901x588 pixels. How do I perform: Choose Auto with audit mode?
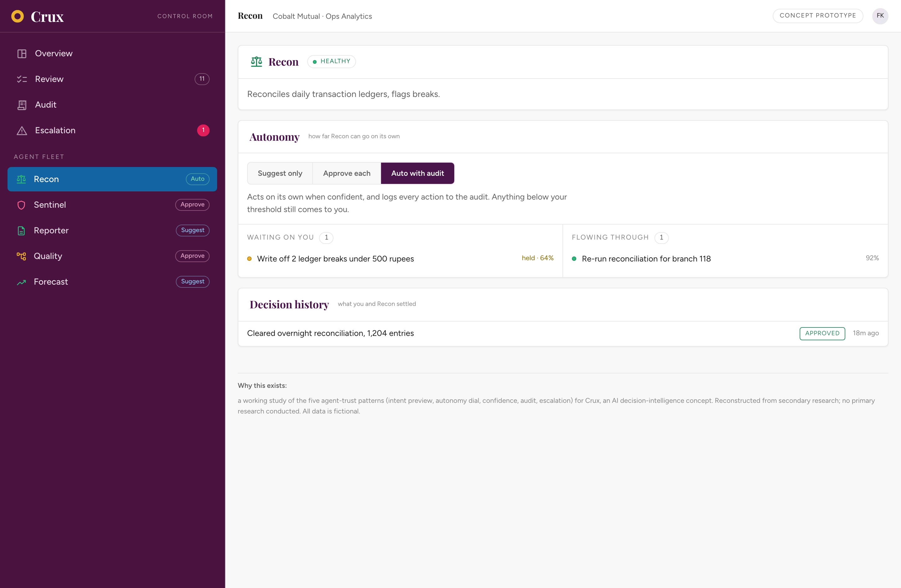tap(417, 173)
